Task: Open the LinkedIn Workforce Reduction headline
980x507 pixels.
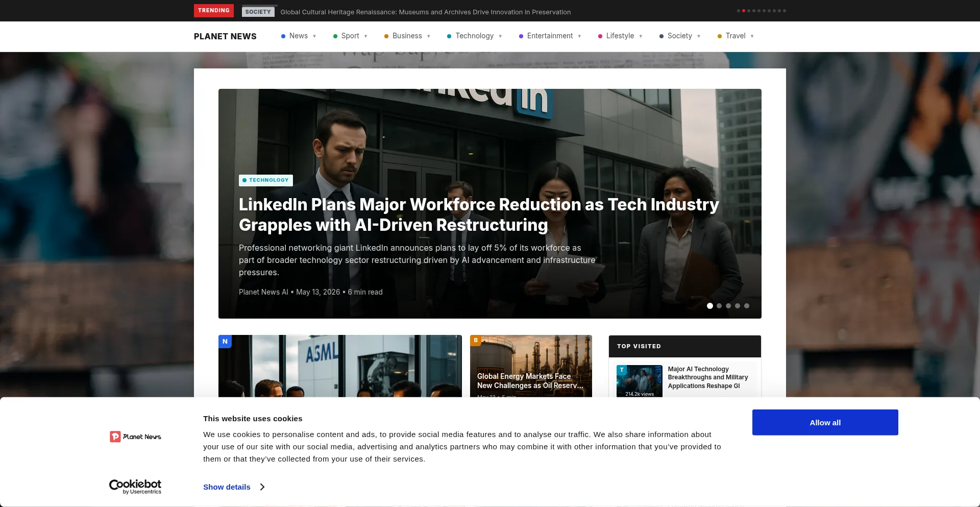Action: tap(479, 215)
